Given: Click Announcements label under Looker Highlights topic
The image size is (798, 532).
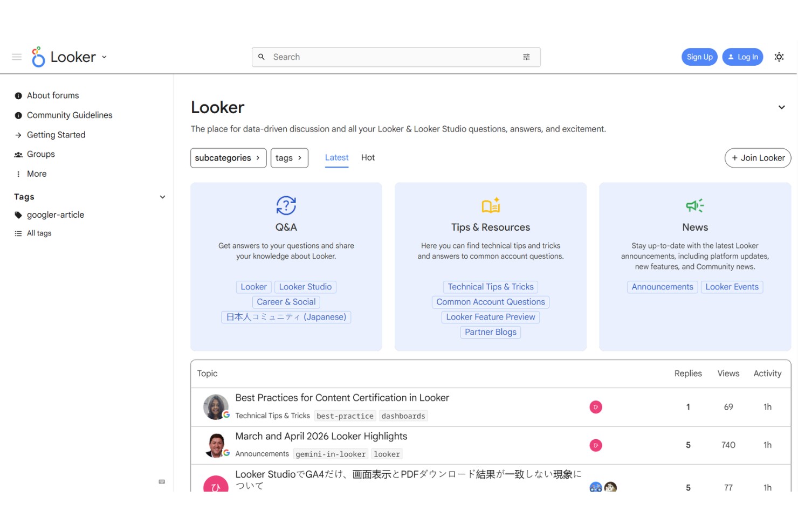Looking at the screenshot, I should tap(262, 454).
